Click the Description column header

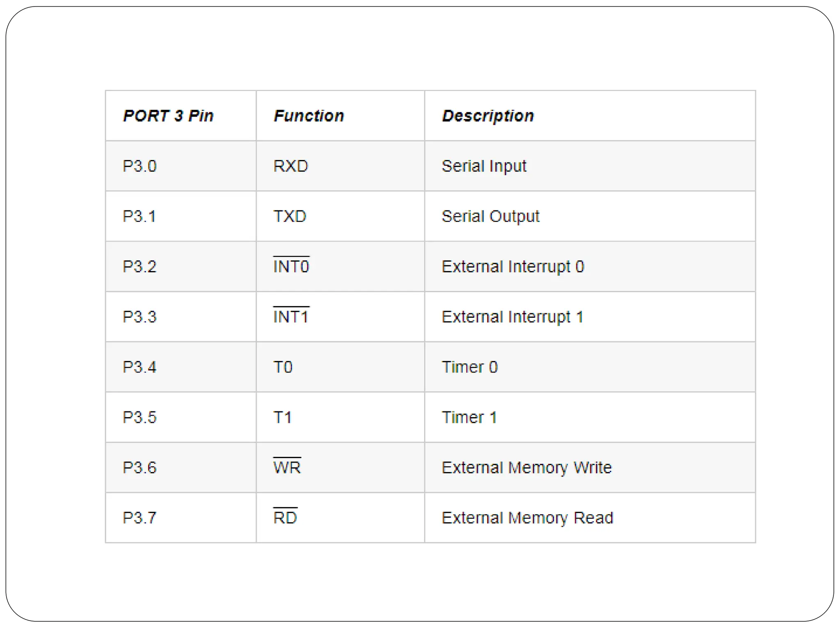coord(488,116)
